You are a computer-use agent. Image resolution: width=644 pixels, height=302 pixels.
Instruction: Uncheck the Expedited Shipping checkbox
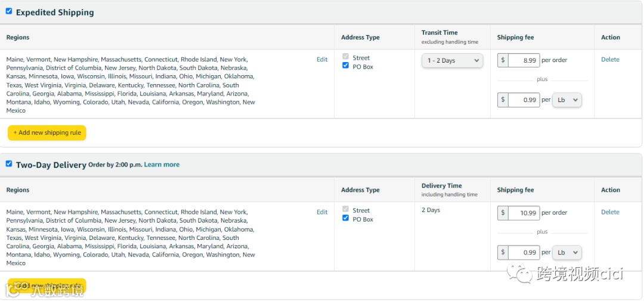click(9, 11)
